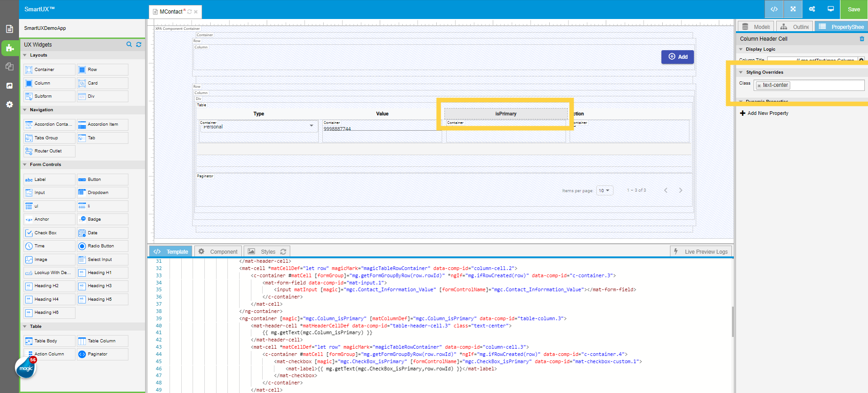Viewport: 868px width, 393px height.
Task: Click the desktop preview monitor icon
Action: (x=830, y=9)
